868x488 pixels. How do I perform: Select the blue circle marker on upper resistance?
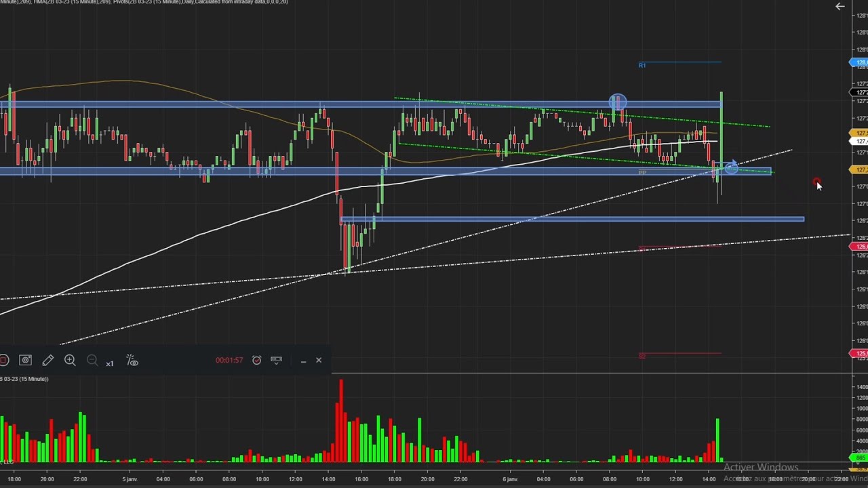[x=617, y=102]
